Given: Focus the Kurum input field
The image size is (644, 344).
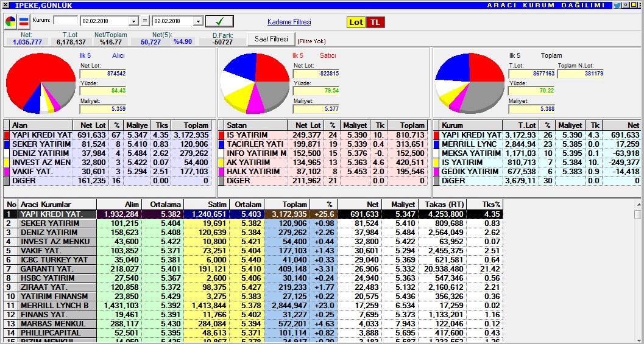Looking at the screenshot, I should 65,21.
